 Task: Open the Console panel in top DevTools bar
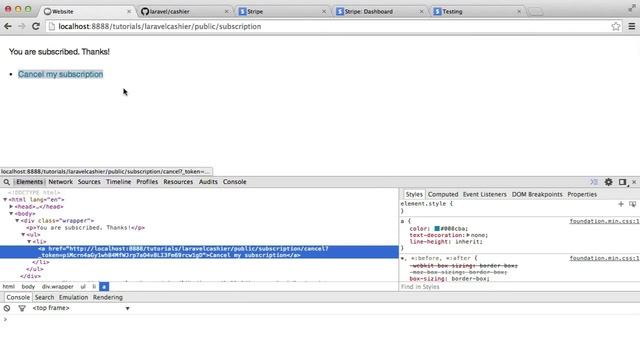(x=234, y=182)
